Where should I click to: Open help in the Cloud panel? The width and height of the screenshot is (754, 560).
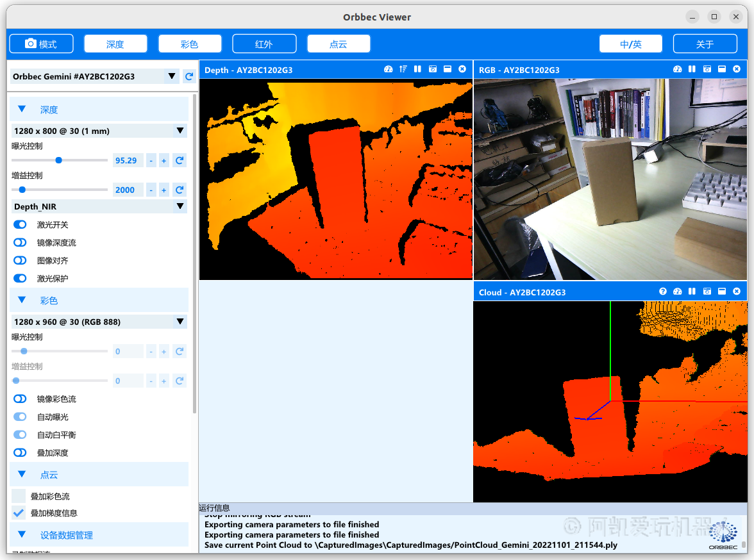click(x=663, y=292)
